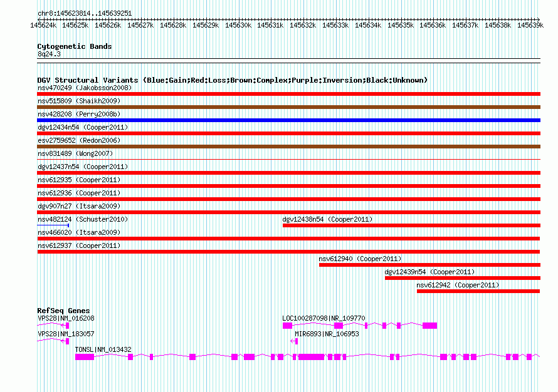Select the VPS28 NM_016208 exon arrow glyph
The height and width of the screenshot is (392, 558).
65,326
